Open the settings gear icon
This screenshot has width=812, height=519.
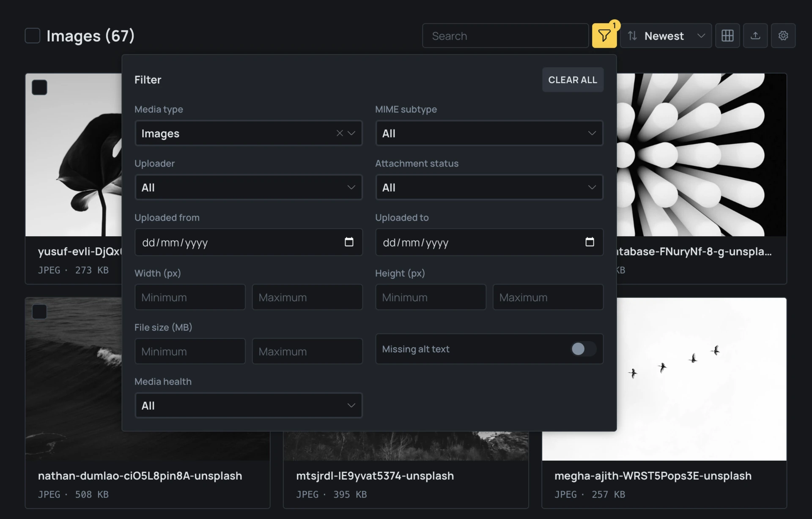783,36
